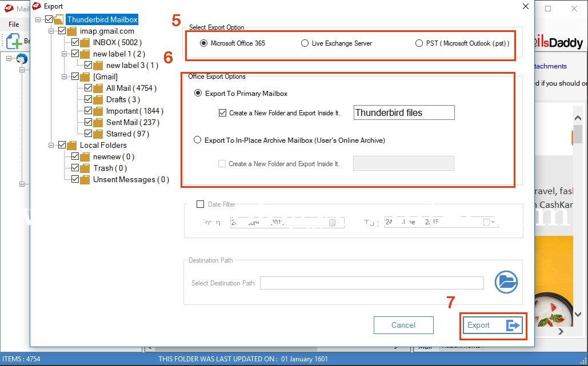The image size is (588, 366).
Task: Collapse the Thunderbird Mailbox root node
Action: [38, 19]
